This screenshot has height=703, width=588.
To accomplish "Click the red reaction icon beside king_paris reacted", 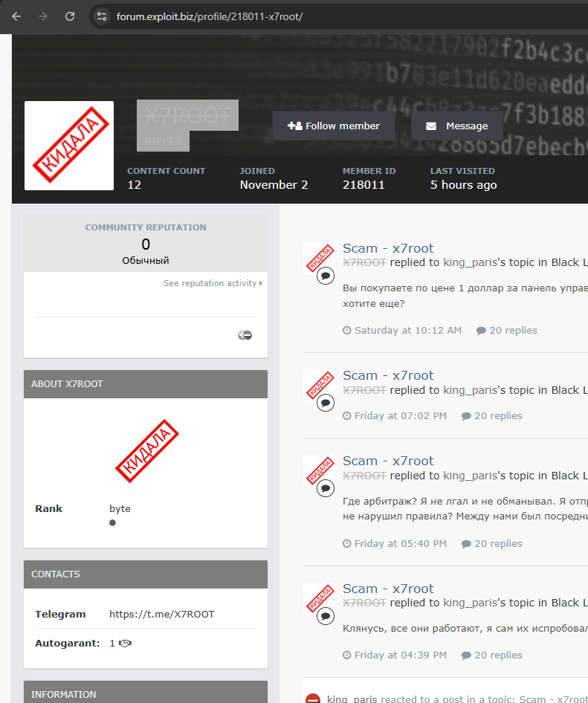I will (313, 699).
